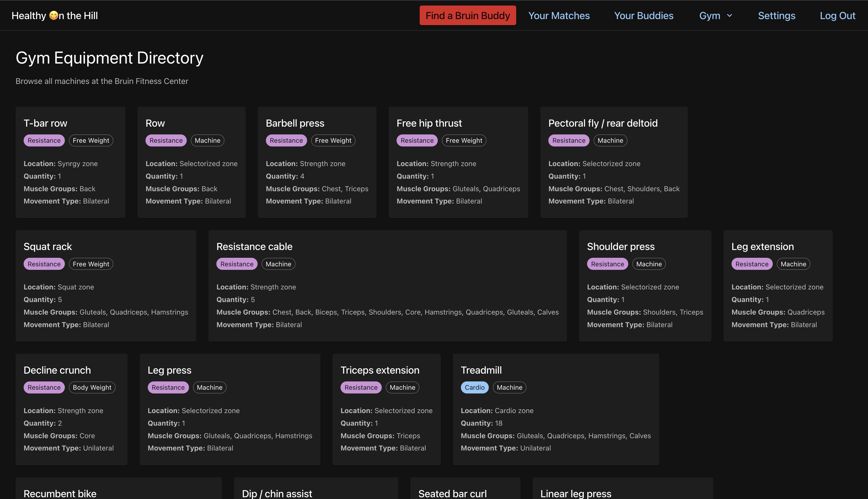This screenshot has width=868, height=499.
Task: Open the Leg extension card
Action: (762, 246)
